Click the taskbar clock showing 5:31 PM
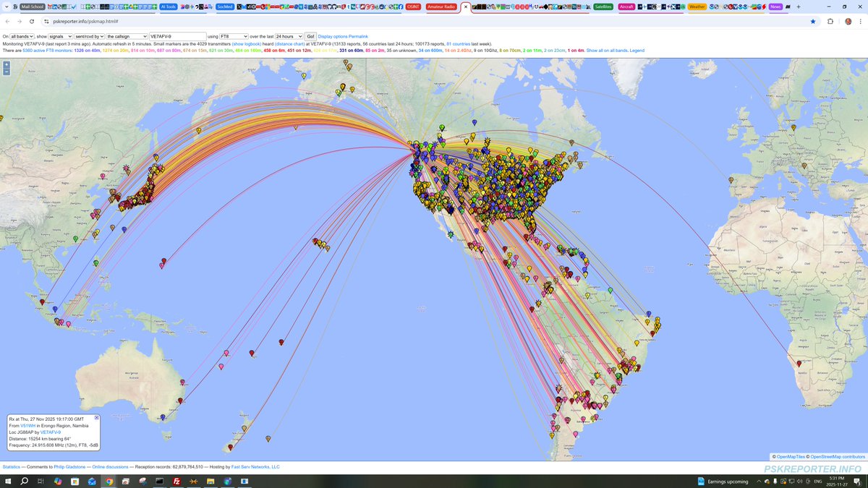 pos(837,481)
